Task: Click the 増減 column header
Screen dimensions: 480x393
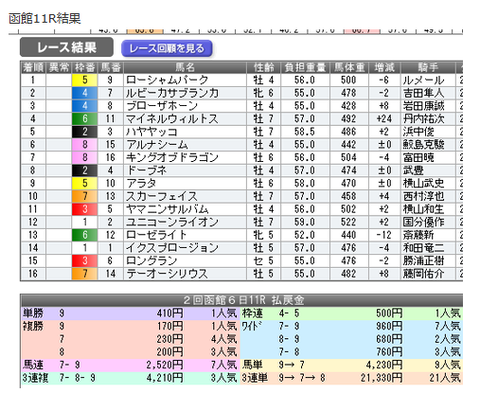Action: [x=384, y=68]
